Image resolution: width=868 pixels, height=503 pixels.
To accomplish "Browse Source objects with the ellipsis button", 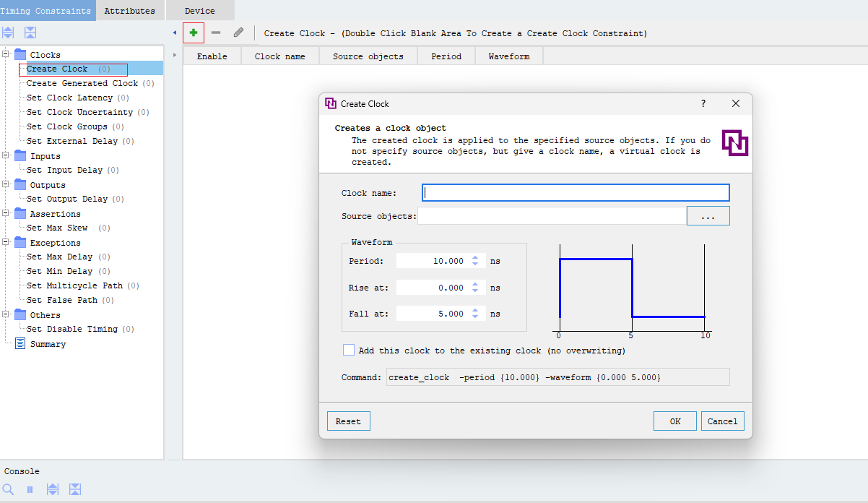I will (x=708, y=215).
